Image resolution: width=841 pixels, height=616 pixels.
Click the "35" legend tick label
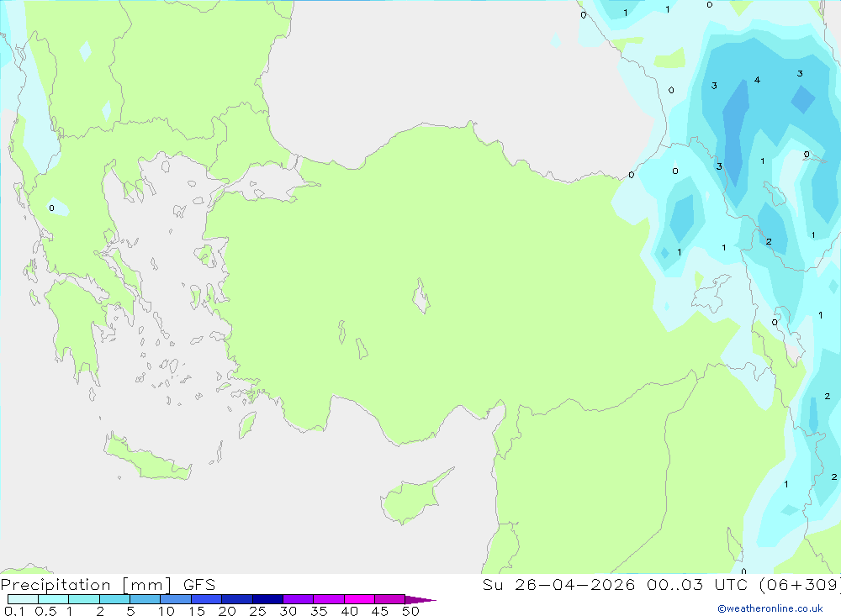click(x=319, y=611)
